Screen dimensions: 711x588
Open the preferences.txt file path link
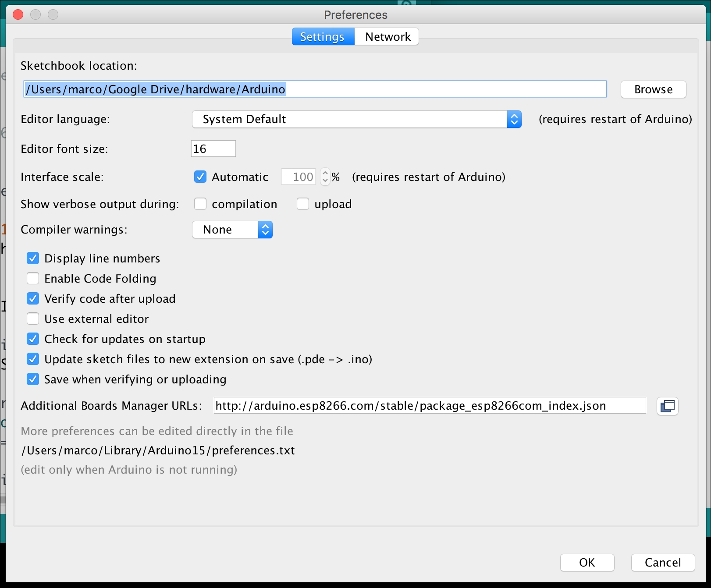point(158,450)
